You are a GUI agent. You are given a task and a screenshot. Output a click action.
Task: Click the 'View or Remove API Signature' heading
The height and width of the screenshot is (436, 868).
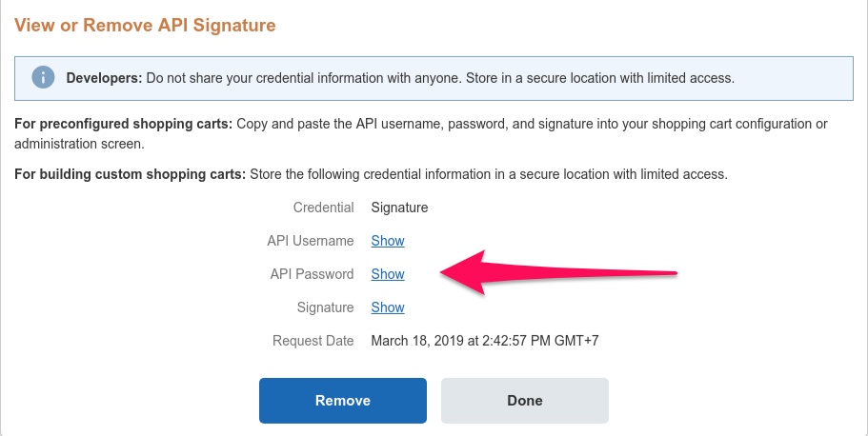145,26
